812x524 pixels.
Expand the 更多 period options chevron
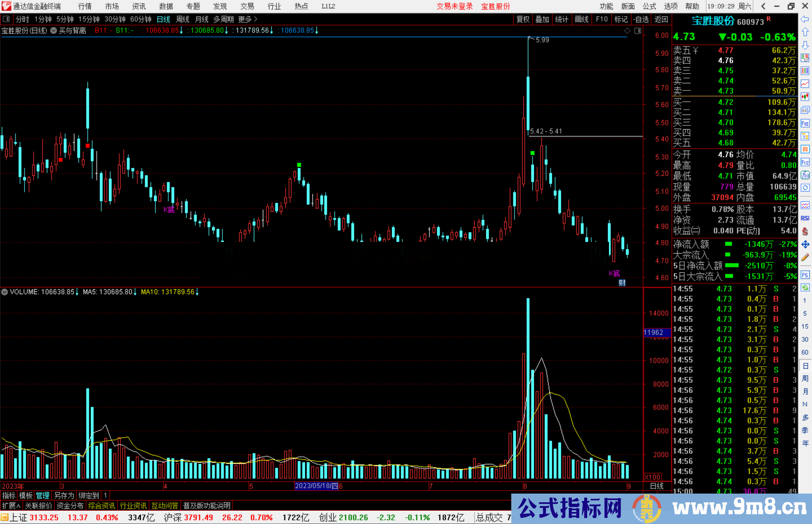(x=256, y=19)
